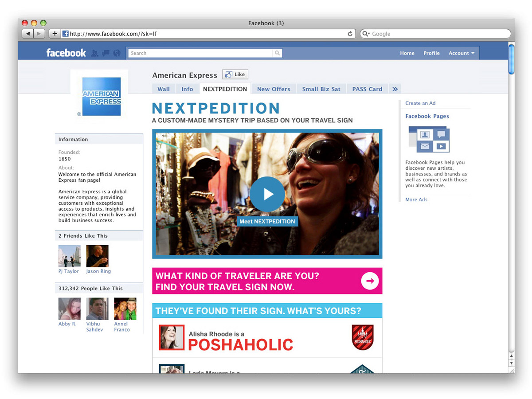Click the Poshaholic shield badge

click(x=363, y=337)
